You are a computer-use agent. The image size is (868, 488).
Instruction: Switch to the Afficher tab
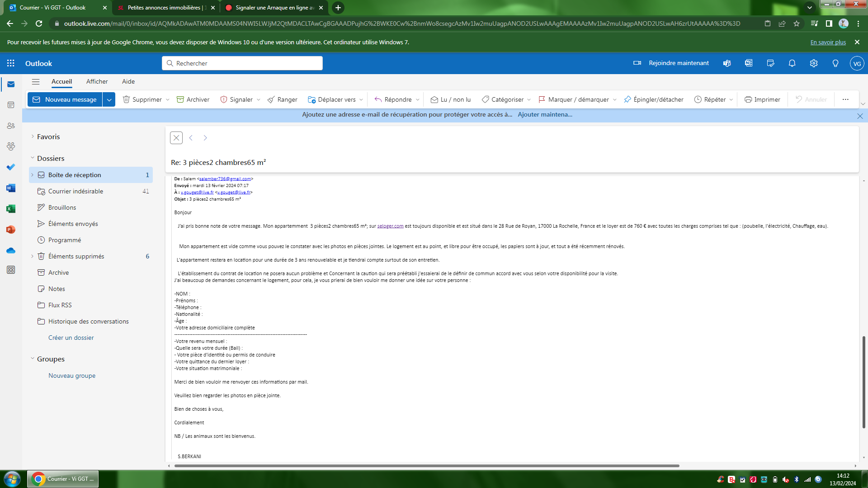[97, 81]
